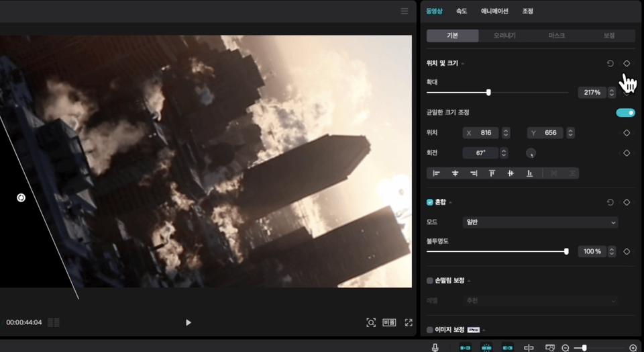Add keyframe on the 회전 row
This screenshot has height=352, width=644.
pos(627,153)
